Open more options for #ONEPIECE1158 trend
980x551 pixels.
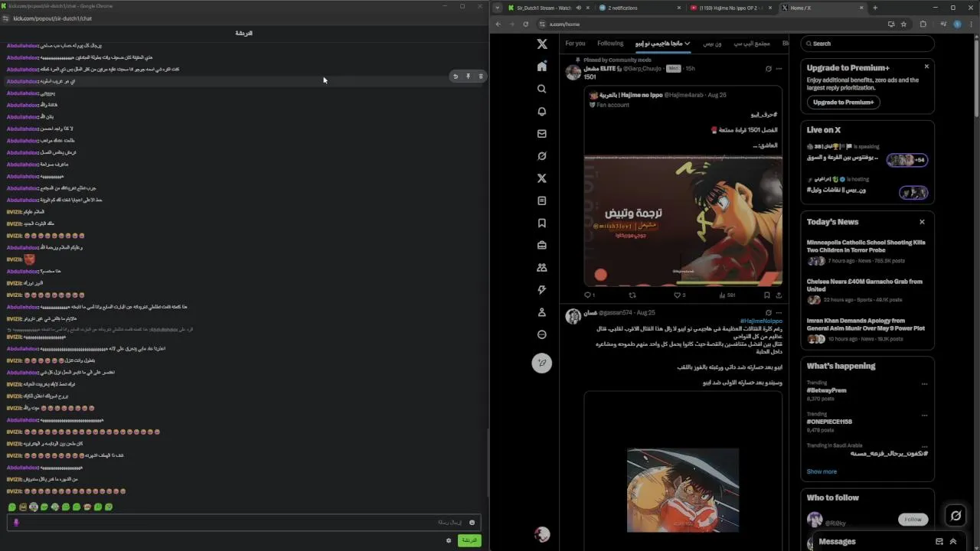click(924, 415)
